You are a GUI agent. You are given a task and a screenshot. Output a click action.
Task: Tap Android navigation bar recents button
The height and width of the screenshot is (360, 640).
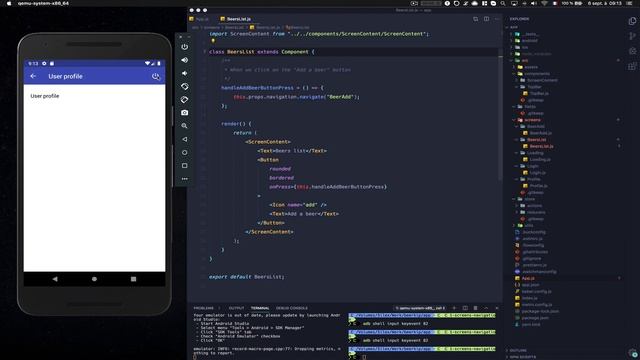133,279
